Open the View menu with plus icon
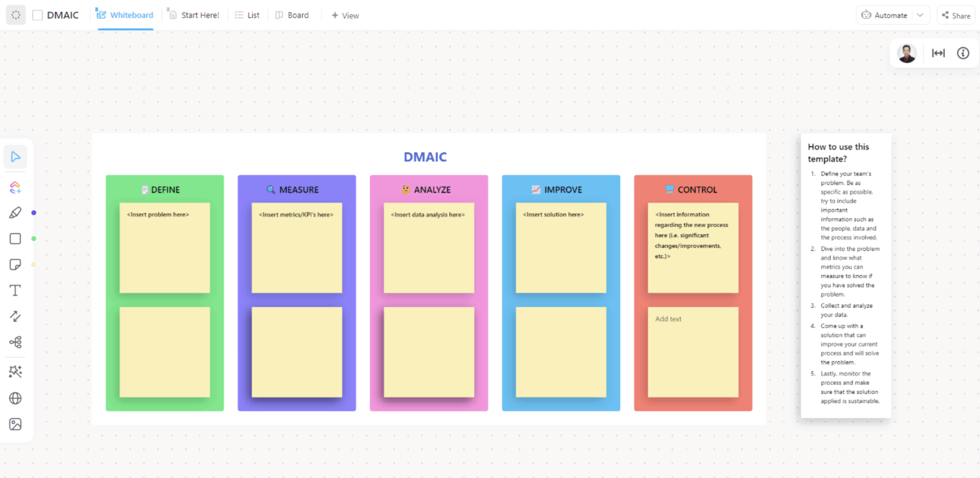Viewport: 980px width, 478px height. [x=345, y=15]
